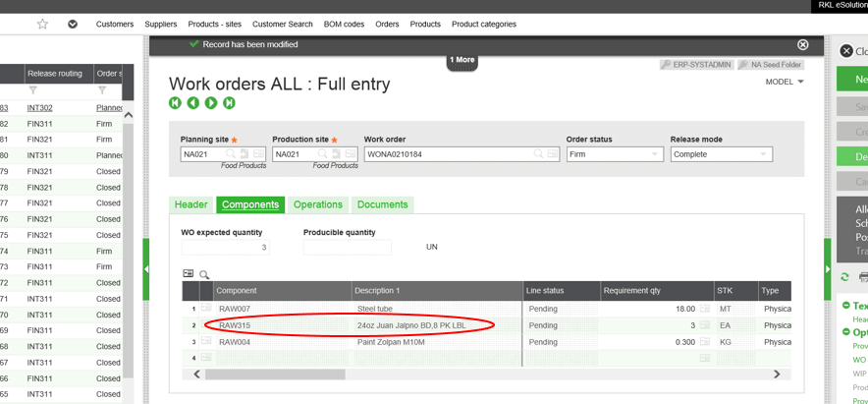The image size is (868, 404).
Task: Open quantity action icon beside 18.00
Action: [x=705, y=308]
